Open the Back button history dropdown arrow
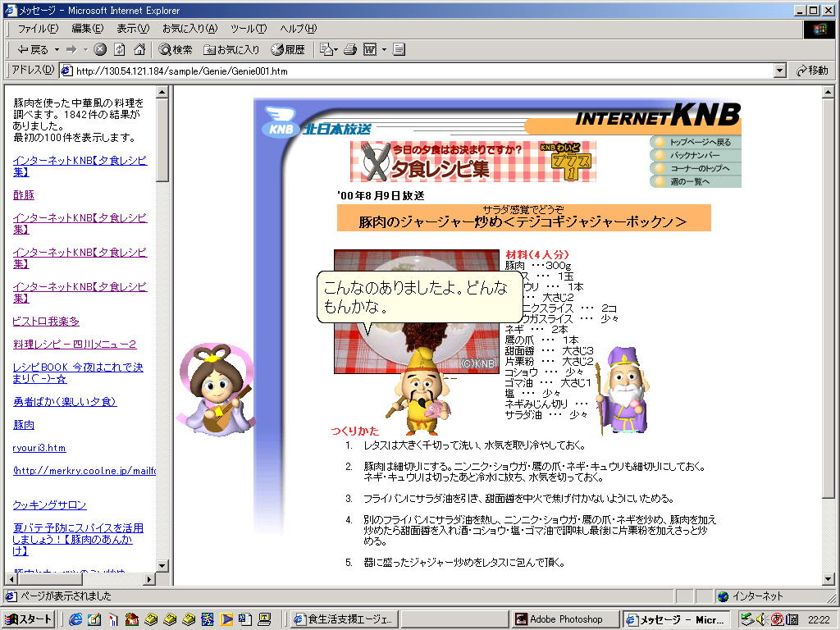Image resolution: width=840 pixels, height=630 pixels. point(55,48)
